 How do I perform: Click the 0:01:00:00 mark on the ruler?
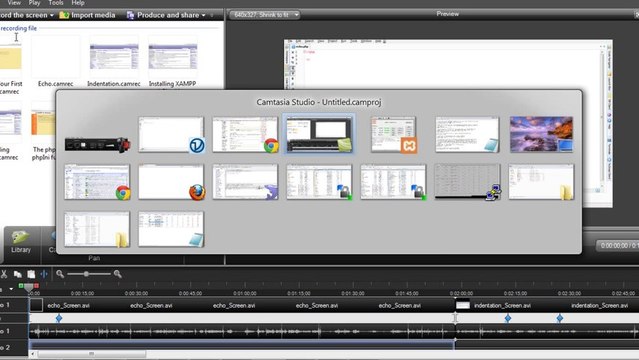pos(245,293)
